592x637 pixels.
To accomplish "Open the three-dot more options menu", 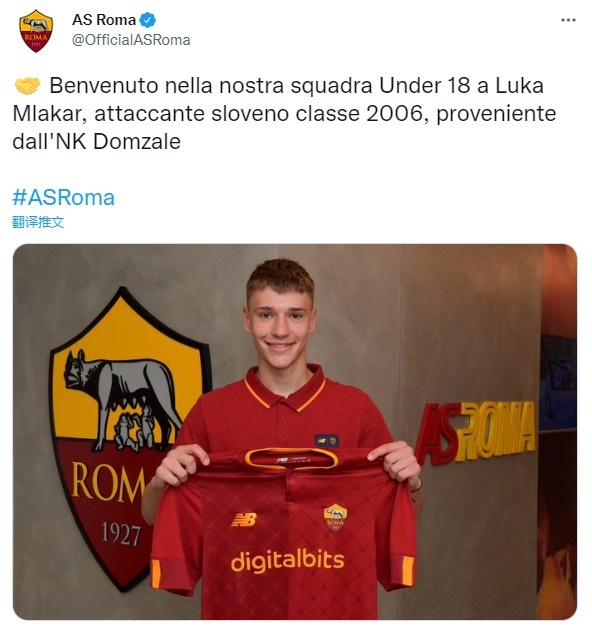I will (568, 20).
